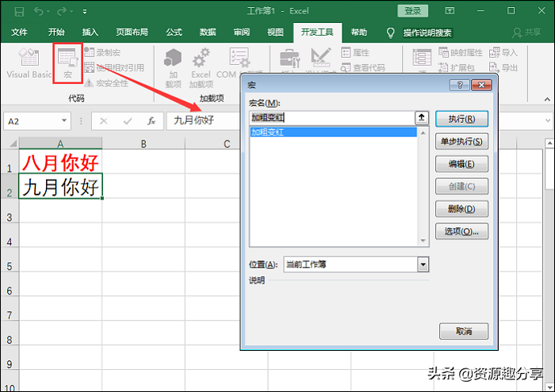Click the save icon in title bar

(x=18, y=11)
